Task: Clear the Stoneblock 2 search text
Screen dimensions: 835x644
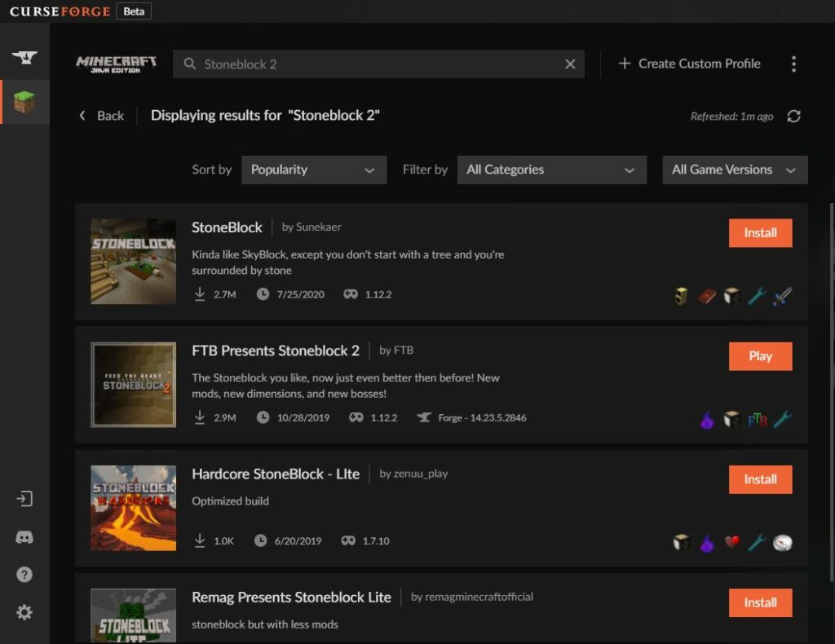Action: pyautogui.click(x=570, y=64)
